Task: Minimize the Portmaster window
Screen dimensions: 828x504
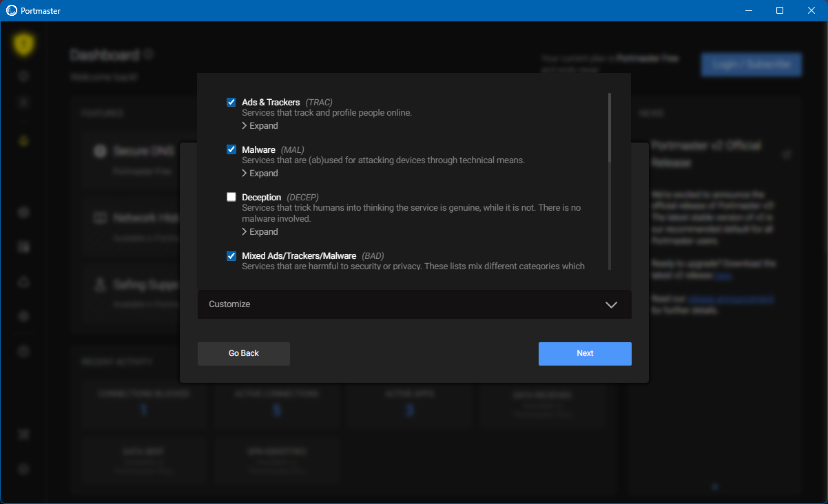Action: click(749, 10)
